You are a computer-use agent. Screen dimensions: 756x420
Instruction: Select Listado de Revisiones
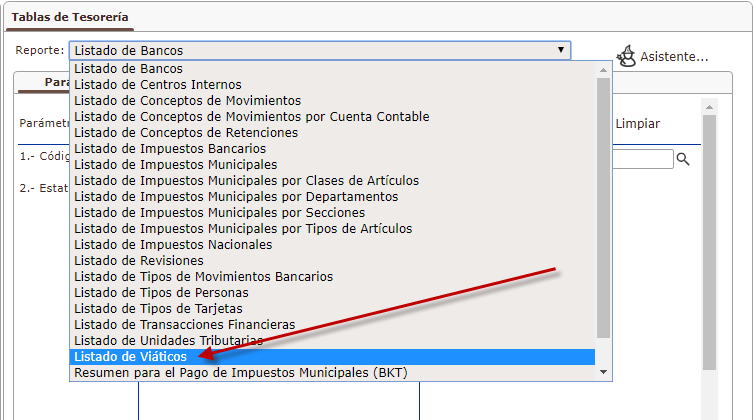coord(332,260)
